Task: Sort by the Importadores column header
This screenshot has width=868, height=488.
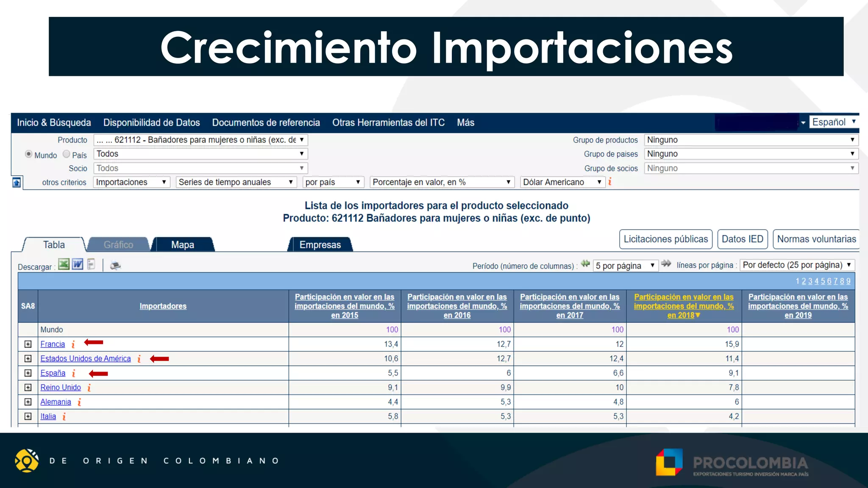Action: 163,306
